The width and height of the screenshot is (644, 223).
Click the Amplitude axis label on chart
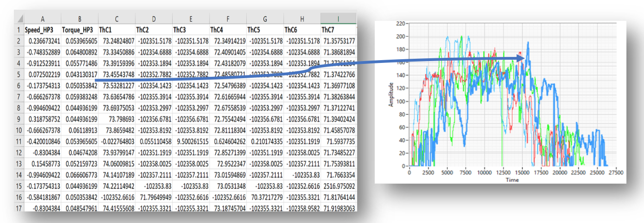pos(390,94)
